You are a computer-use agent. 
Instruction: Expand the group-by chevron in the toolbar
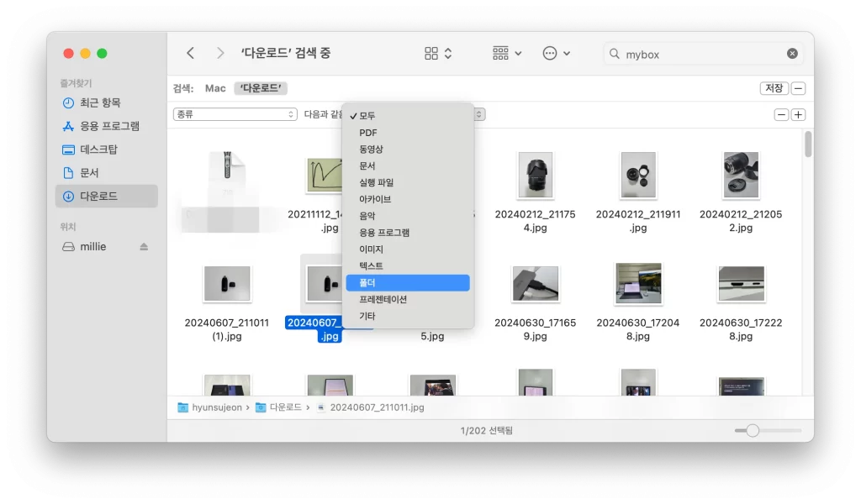516,52
